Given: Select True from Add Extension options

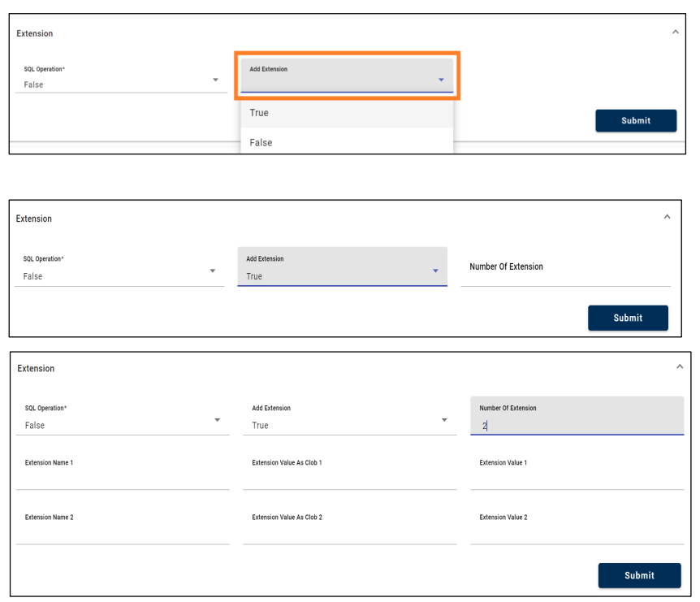Looking at the screenshot, I should tap(347, 113).
